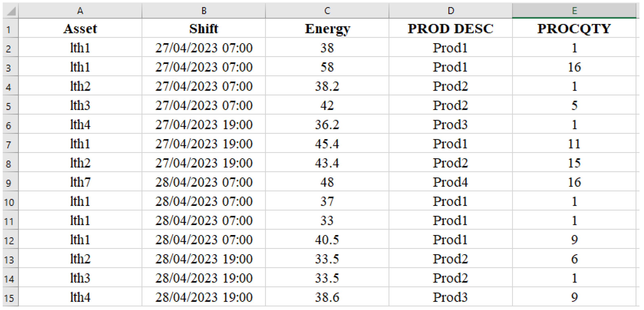Image resolution: width=644 pixels, height=310 pixels.
Task: Click the PROCQTY header cell
Action: [x=574, y=29]
